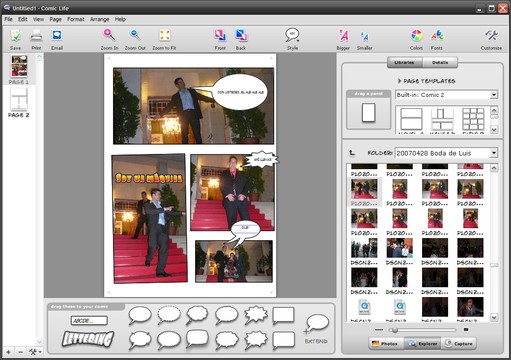The height and width of the screenshot is (360, 511).
Task: Pick the Lettering text element
Action: pyautogui.click(x=88, y=338)
